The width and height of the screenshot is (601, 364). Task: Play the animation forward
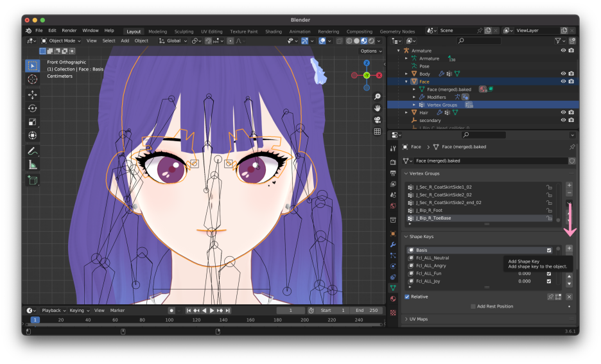click(212, 310)
